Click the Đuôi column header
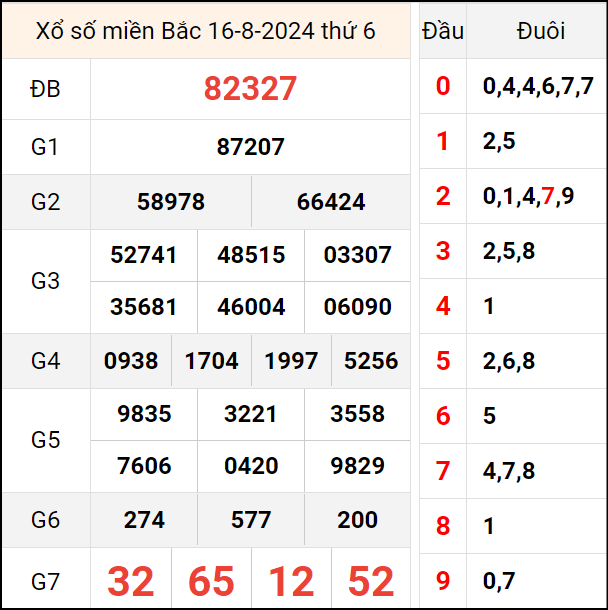 coord(541,31)
